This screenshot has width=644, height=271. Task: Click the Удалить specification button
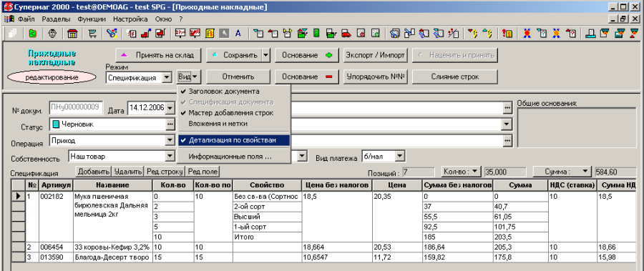pos(128,171)
